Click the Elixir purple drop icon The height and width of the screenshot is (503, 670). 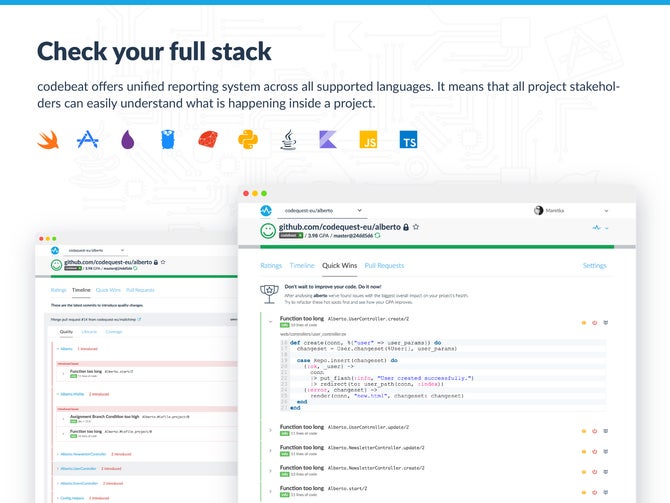(x=128, y=139)
